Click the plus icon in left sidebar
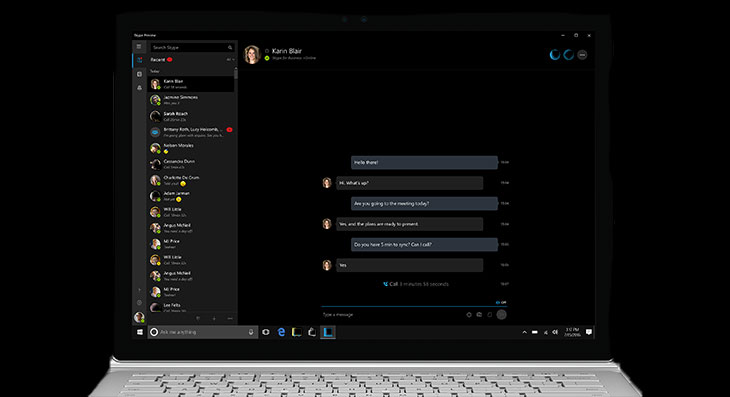The image size is (730, 397). pyautogui.click(x=139, y=289)
